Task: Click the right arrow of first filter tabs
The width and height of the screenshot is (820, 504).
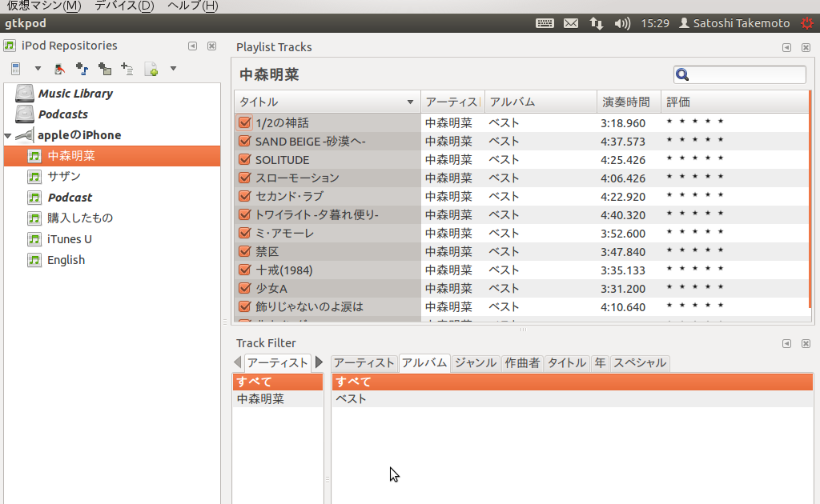Action: pos(319,362)
